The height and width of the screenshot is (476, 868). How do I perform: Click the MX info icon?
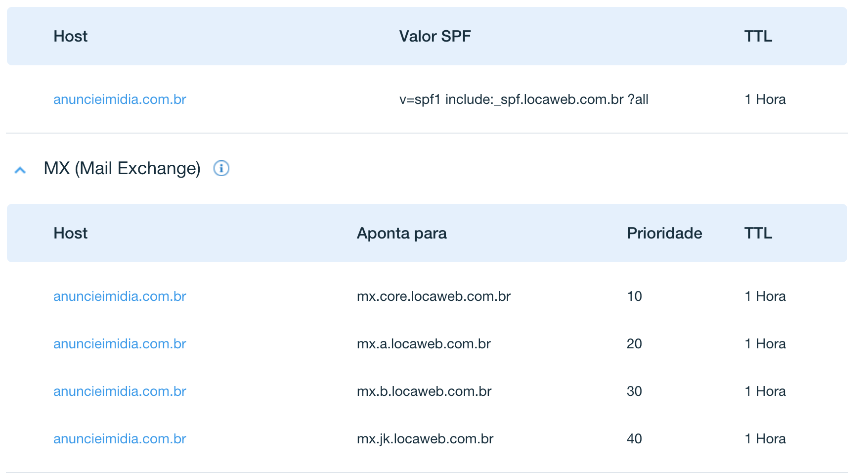(221, 168)
